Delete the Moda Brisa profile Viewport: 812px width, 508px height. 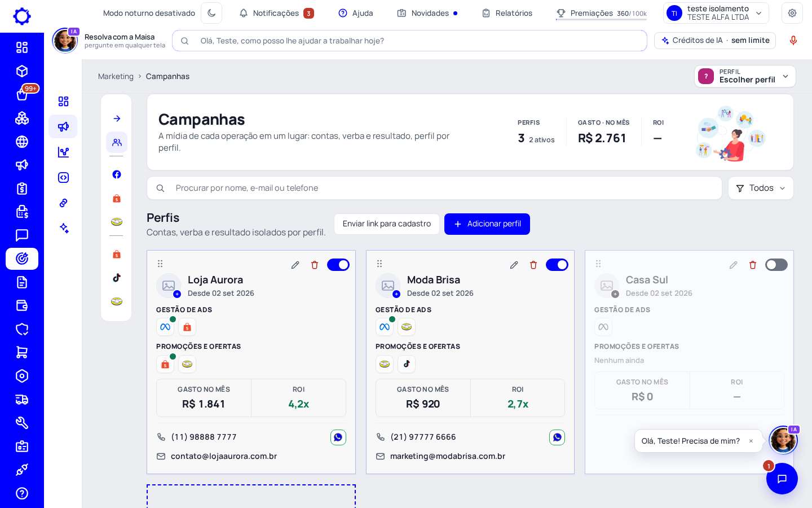(533, 265)
